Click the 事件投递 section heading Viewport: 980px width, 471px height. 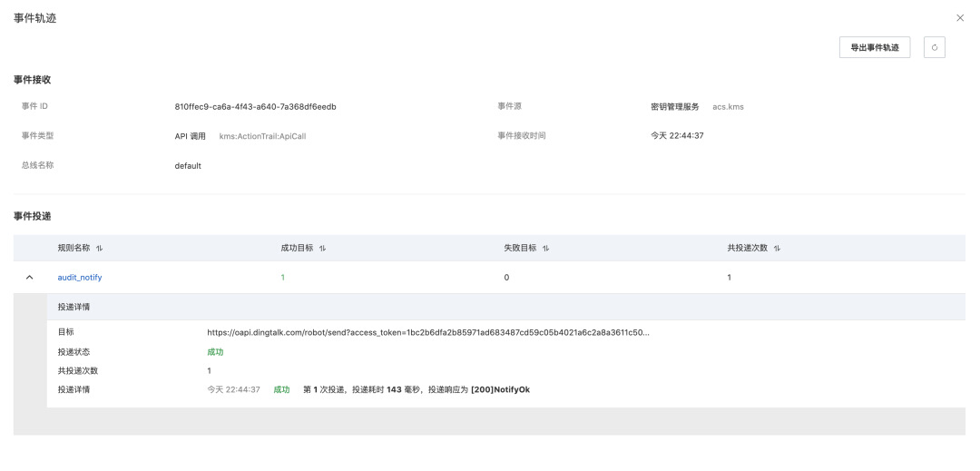tap(32, 216)
